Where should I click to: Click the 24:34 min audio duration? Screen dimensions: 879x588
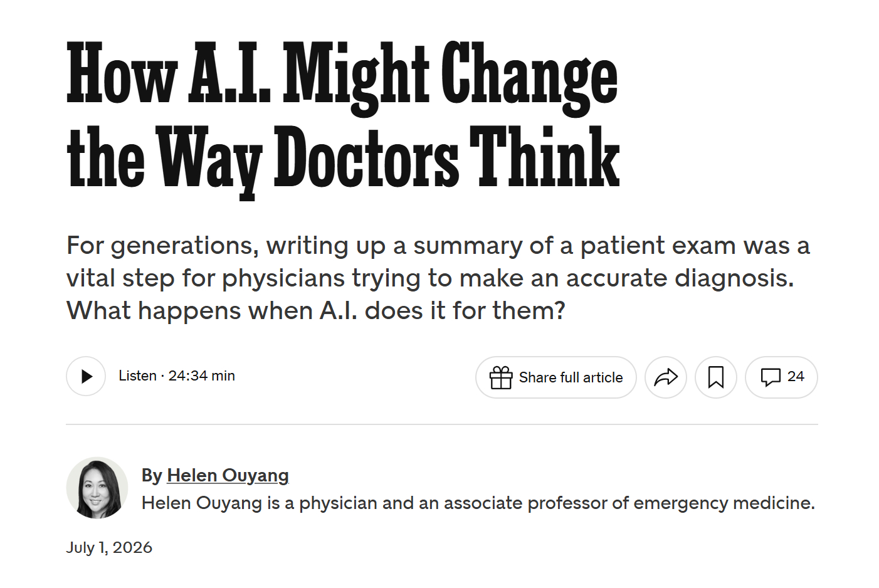coord(201,375)
